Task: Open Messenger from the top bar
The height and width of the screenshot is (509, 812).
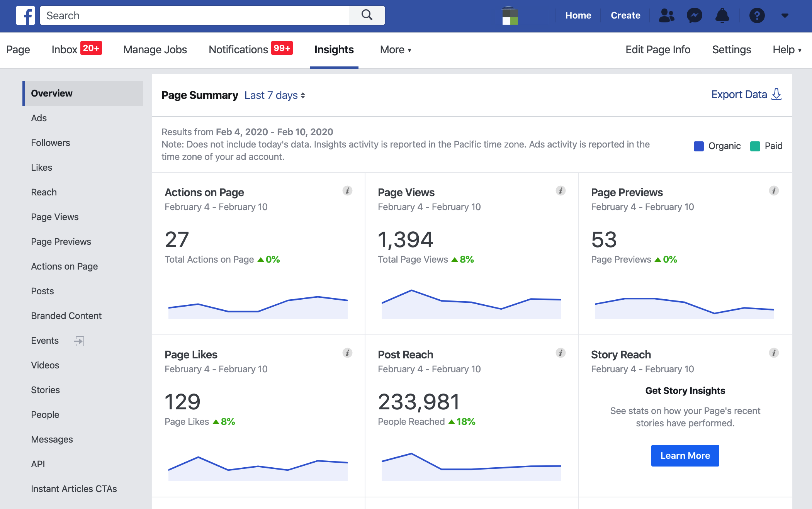Action: 694,15
